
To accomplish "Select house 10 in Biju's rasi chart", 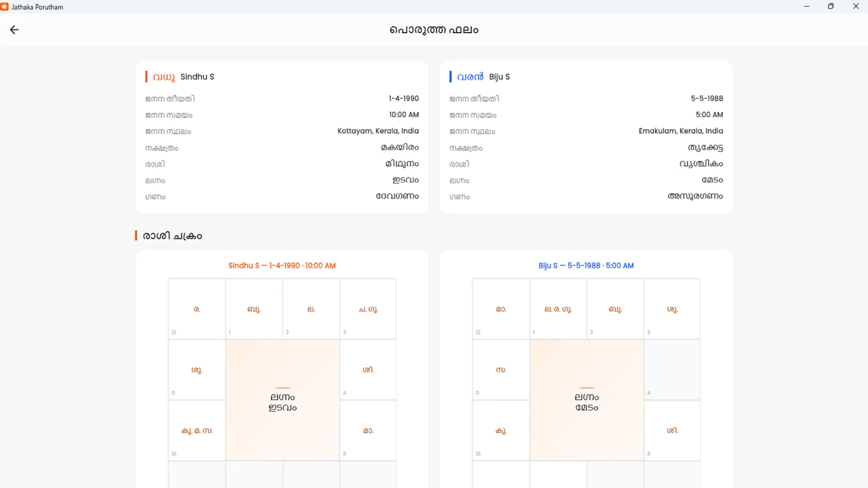I will [501, 431].
